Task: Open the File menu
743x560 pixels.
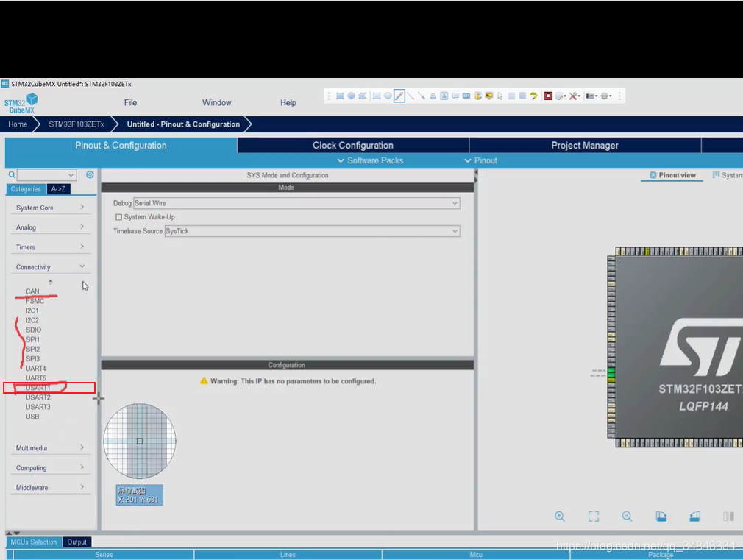Action: pyautogui.click(x=130, y=102)
